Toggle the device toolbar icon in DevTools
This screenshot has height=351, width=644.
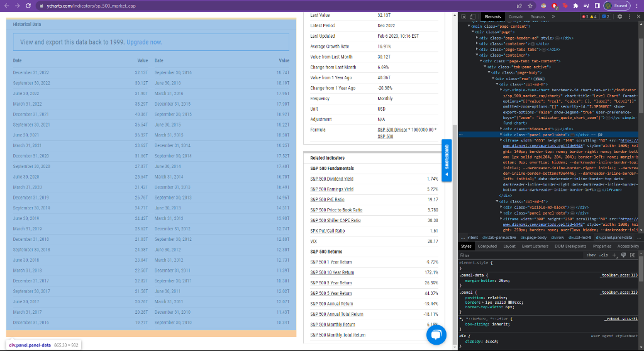472,17
